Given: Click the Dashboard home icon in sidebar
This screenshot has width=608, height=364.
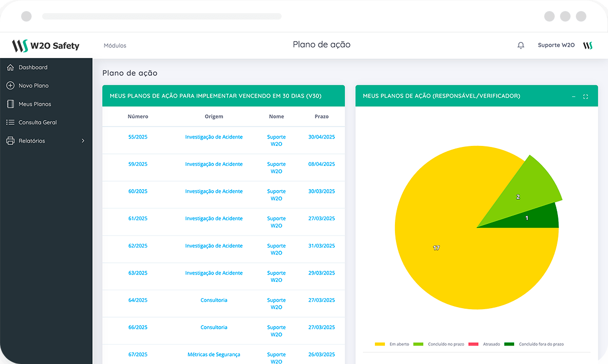Looking at the screenshot, I should (x=10, y=67).
